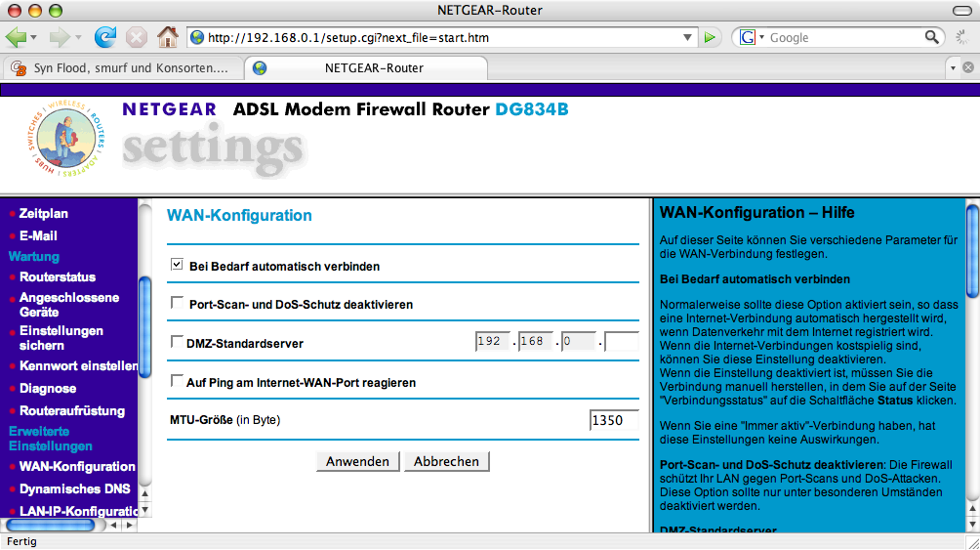This screenshot has height=550, width=980.
Task: Click the sidebar scroll down arrow
Action: [145, 510]
